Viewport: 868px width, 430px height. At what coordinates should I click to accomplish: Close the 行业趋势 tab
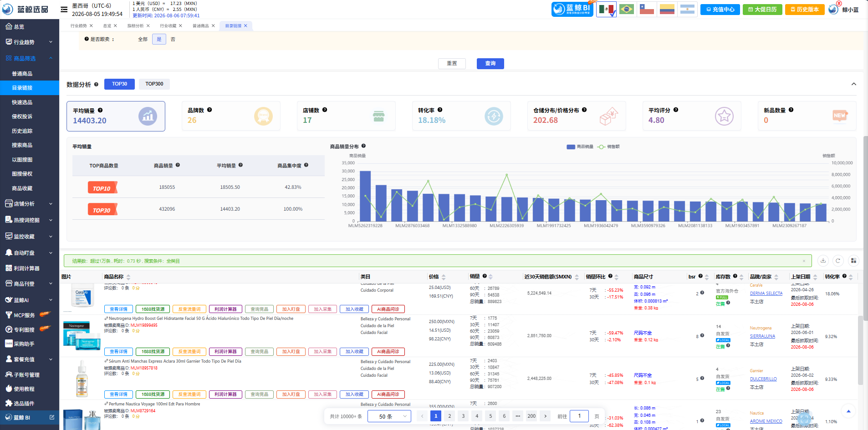pos(91,26)
